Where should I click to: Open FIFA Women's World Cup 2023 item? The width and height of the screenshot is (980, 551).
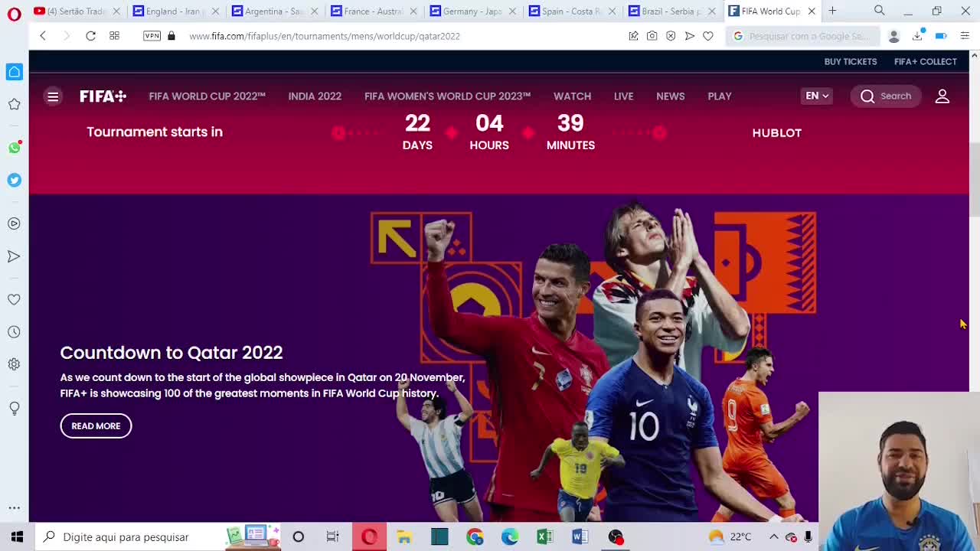(x=447, y=96)
